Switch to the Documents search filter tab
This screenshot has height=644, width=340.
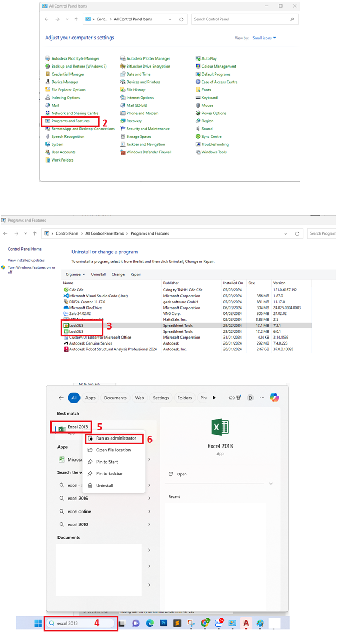[x=115, y=398]
